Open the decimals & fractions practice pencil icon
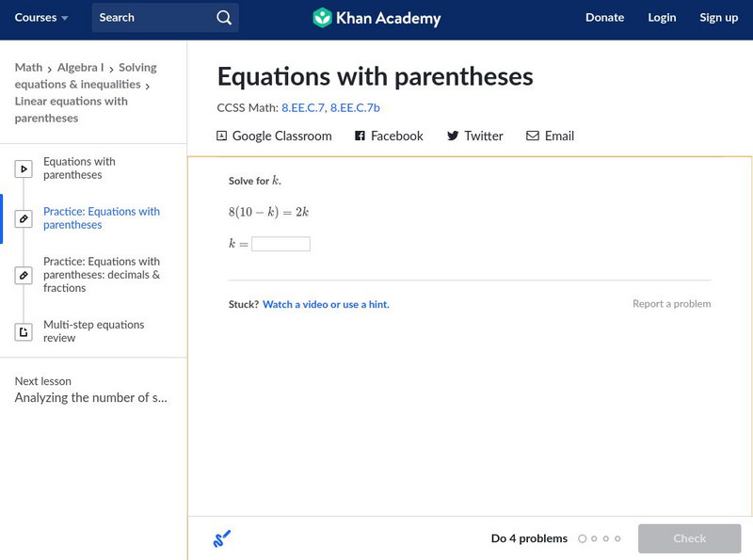Screen dimensions: 753x560 click(x=23, y=275)
